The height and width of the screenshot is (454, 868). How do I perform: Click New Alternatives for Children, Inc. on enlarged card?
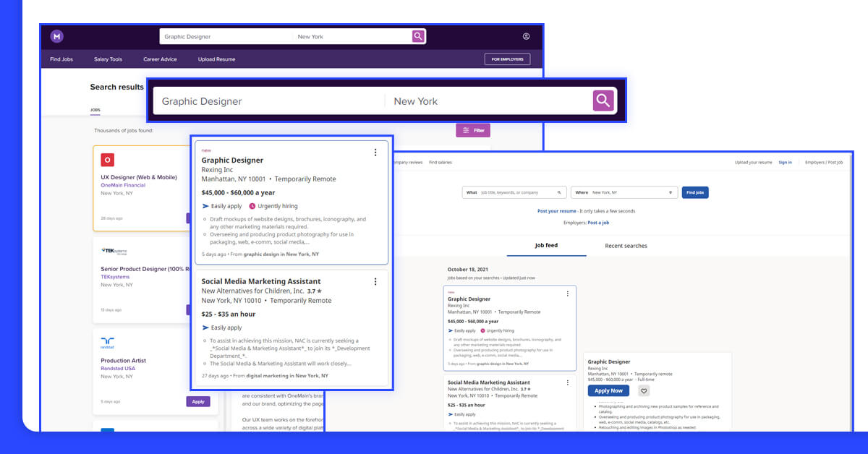pos(252,291)
